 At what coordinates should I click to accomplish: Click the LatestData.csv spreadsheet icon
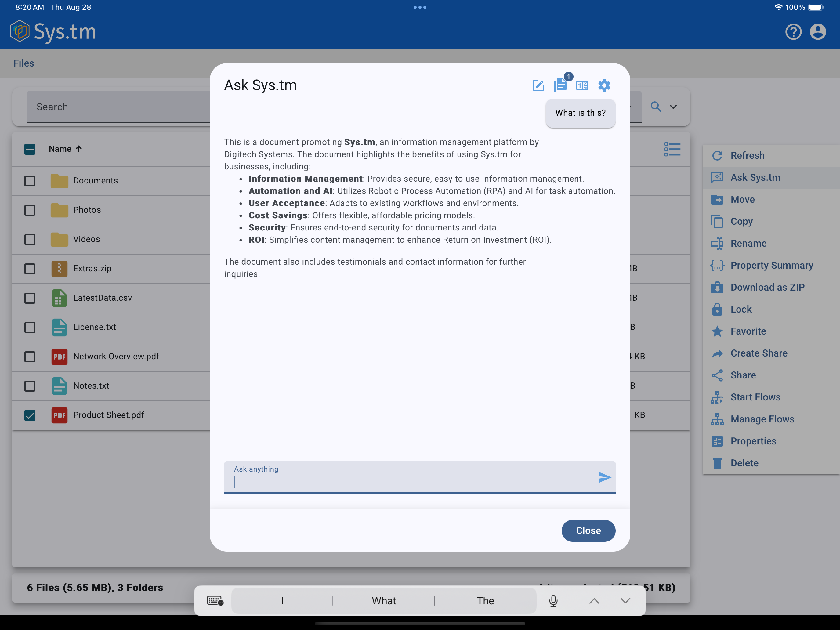(x=59, y=298)
